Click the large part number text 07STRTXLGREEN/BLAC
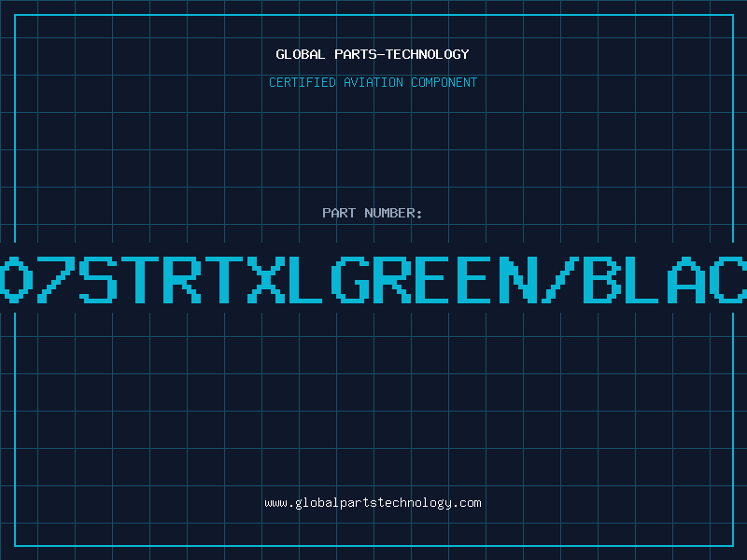The width and height of the screenshot is (747, 560). (373, 279)
